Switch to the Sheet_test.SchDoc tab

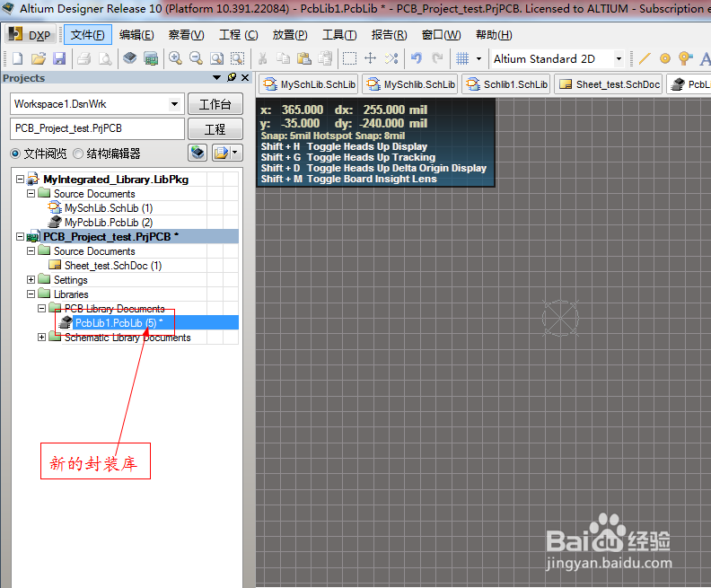click(610, 84)
